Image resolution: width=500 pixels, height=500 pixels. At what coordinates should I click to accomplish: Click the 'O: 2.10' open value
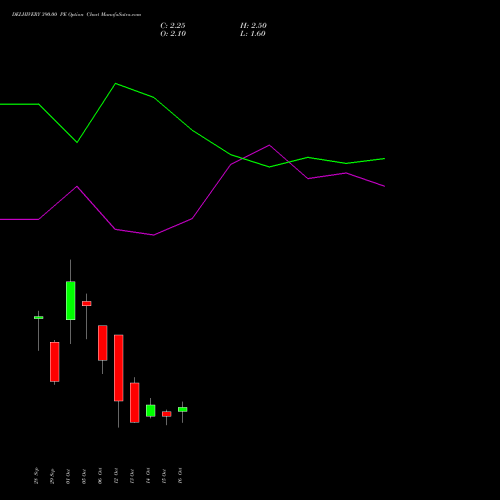pos(173,34)
